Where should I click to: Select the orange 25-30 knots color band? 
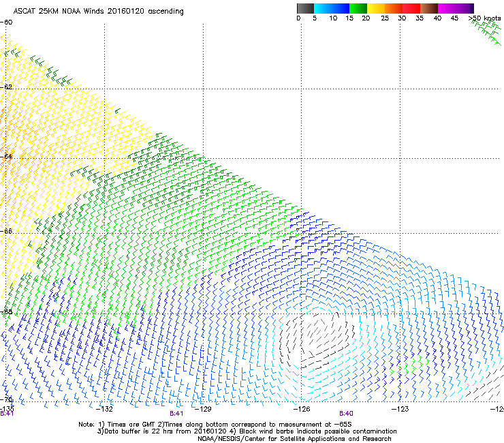click(394, 8)
